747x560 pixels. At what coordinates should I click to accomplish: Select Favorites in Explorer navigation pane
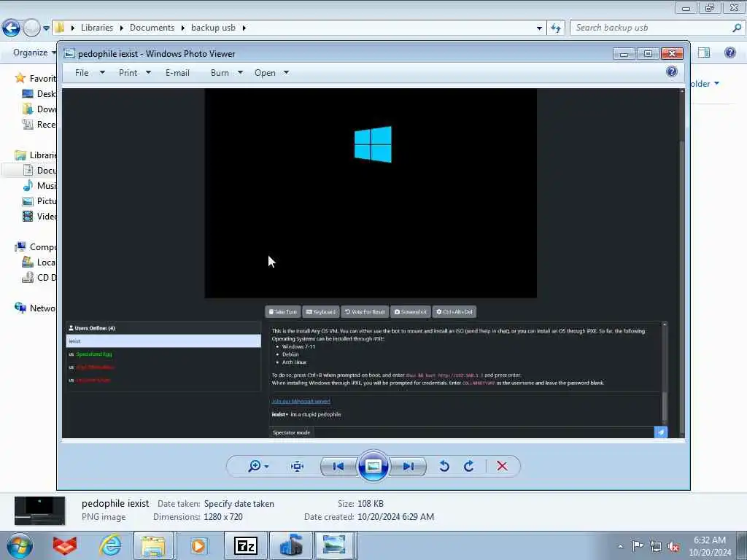pos(36,78)
